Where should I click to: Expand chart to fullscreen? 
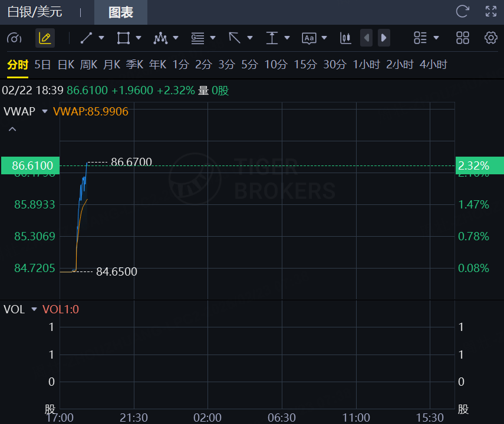(x=491, y=11)
